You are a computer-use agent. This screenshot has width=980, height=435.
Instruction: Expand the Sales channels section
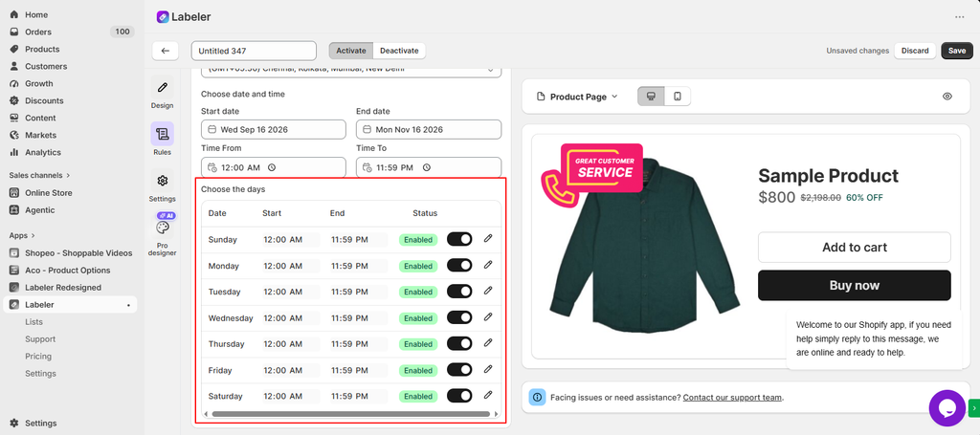click(39, 175)
